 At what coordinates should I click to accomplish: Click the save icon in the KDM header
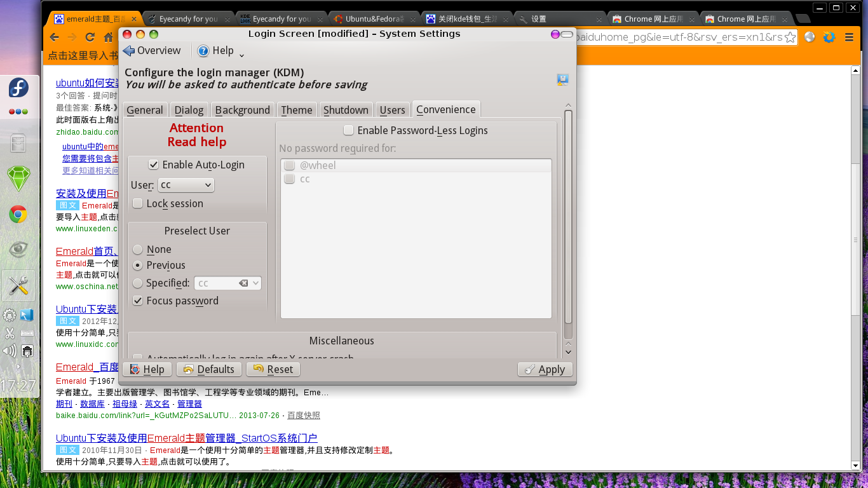[562, 79]
